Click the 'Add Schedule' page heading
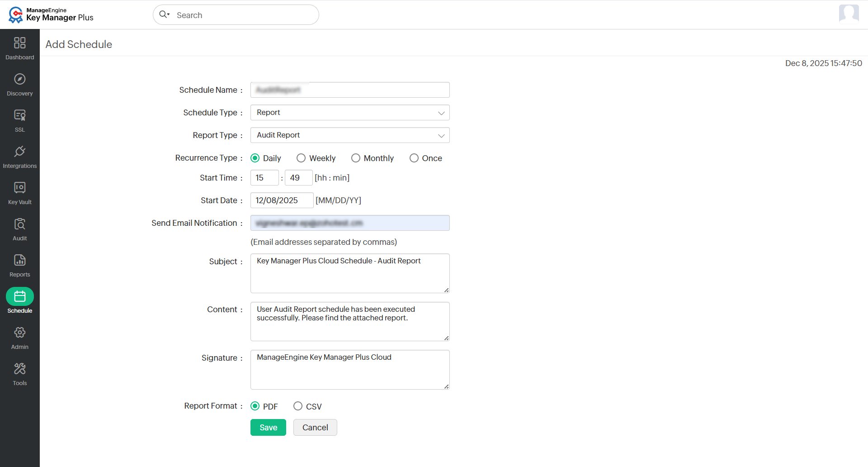 pos(79,44)
